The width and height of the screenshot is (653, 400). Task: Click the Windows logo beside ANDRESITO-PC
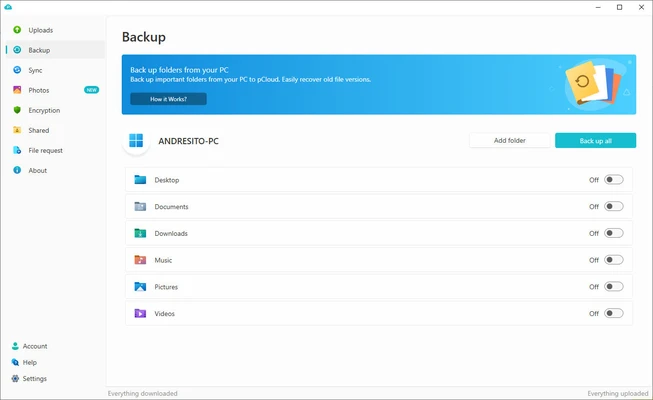(x=136, y=140)
